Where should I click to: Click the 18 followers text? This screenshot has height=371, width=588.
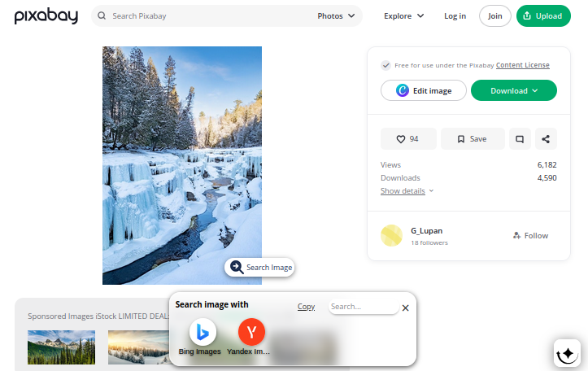(429, 242)
